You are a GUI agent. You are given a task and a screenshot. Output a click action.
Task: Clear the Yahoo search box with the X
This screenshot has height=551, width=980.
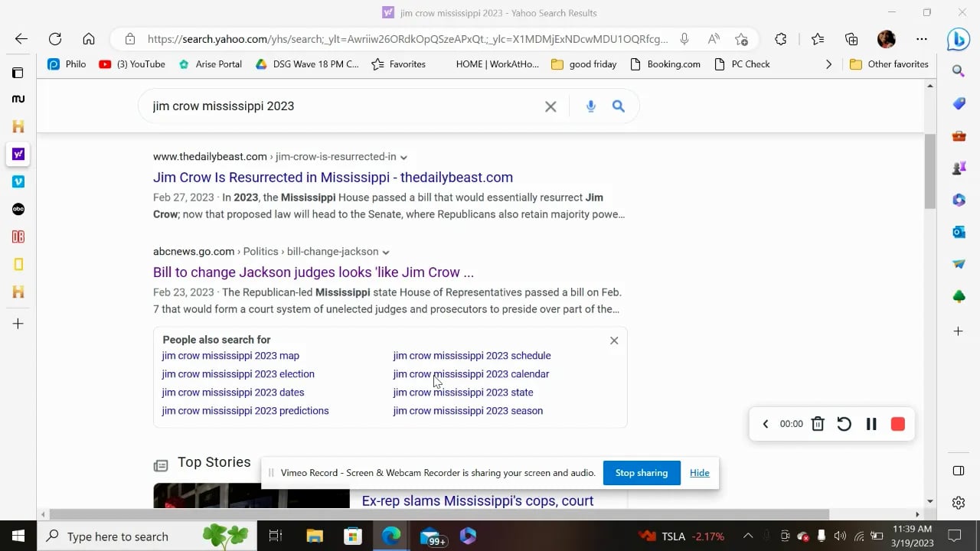coord(550,106)
